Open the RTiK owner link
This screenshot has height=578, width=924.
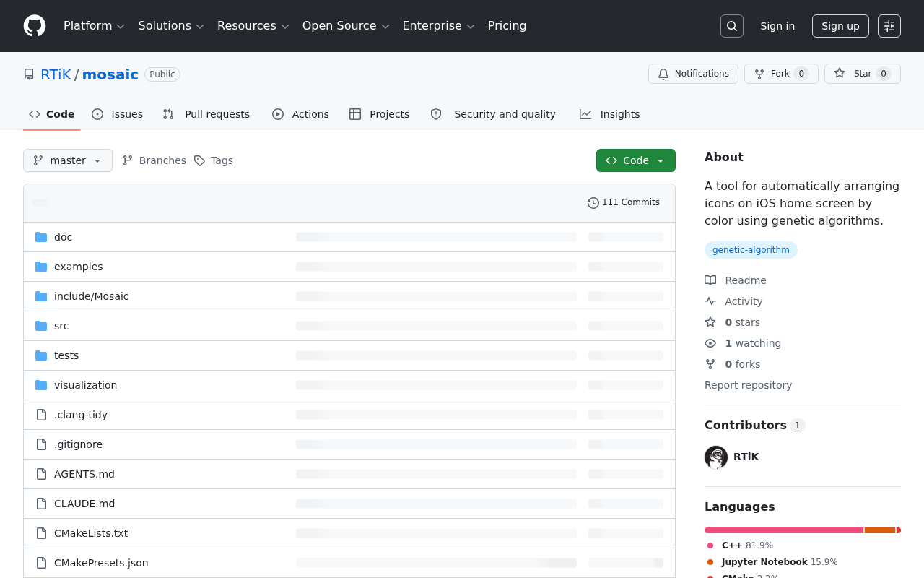coord(56,74)
